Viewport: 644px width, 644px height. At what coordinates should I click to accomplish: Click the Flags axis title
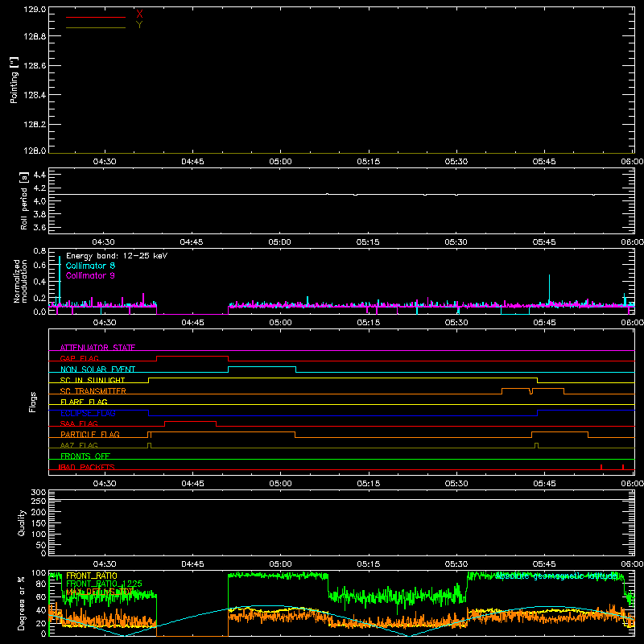coord(33,402)
